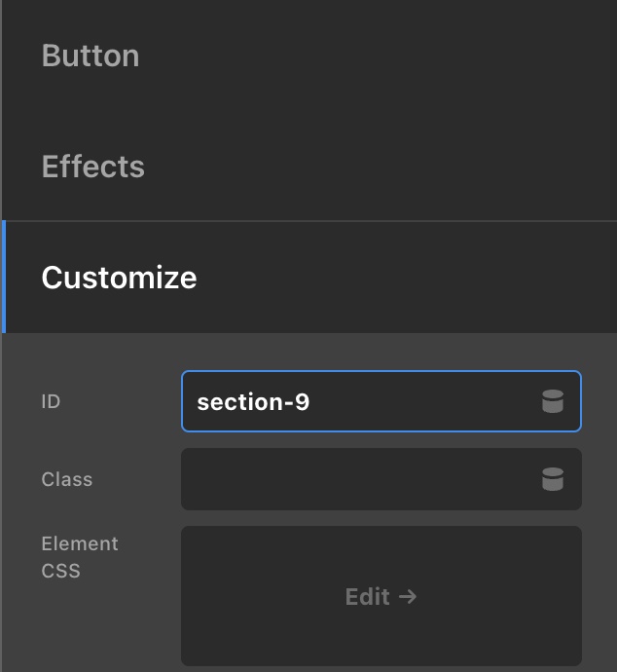Click the Class label

click(x=67, y=479)
